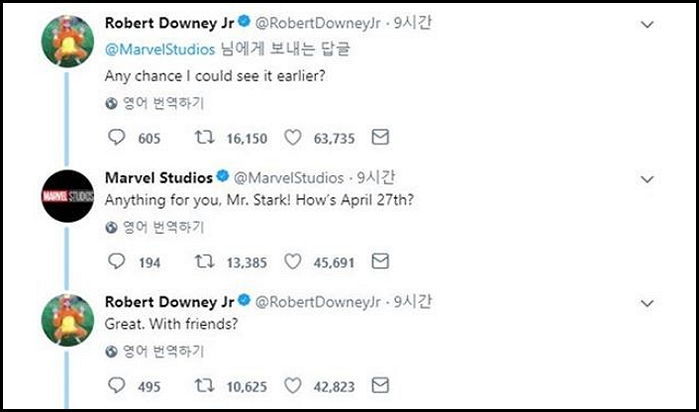The image size is (699, 412).
Task: Reply to "Great. With friends?" tweet
Action: (115, 386)
